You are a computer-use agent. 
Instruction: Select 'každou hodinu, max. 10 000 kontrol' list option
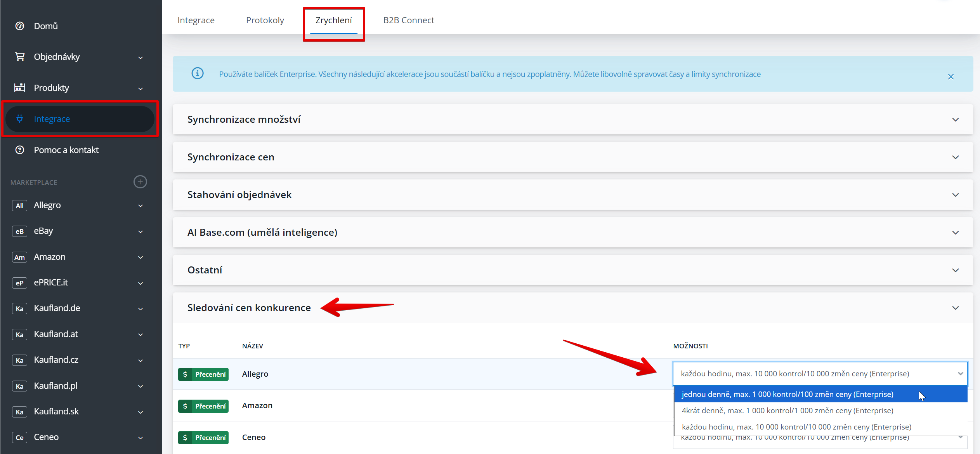click(x=820, y=427)
